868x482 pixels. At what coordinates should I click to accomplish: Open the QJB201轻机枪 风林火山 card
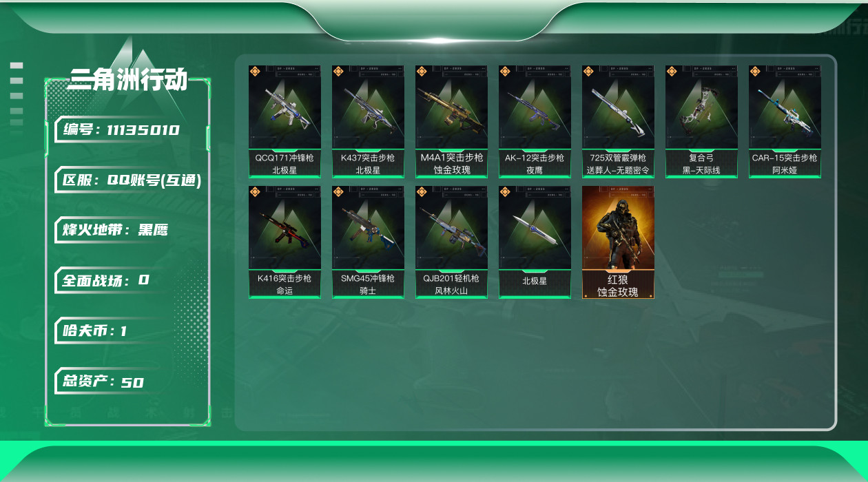pos(451,242)
